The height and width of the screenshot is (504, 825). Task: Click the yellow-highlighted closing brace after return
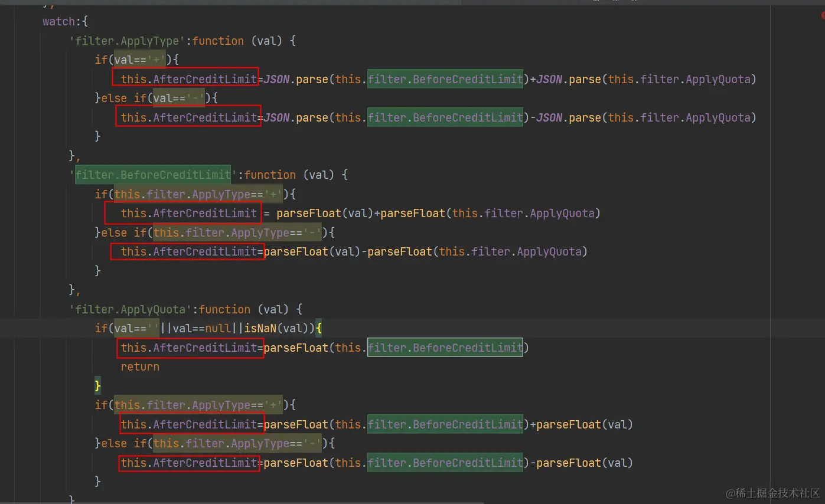pyautogui.click(x=98, y=386)
